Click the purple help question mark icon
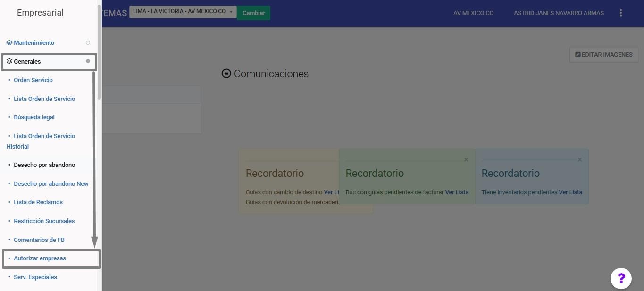 point(621,278)
